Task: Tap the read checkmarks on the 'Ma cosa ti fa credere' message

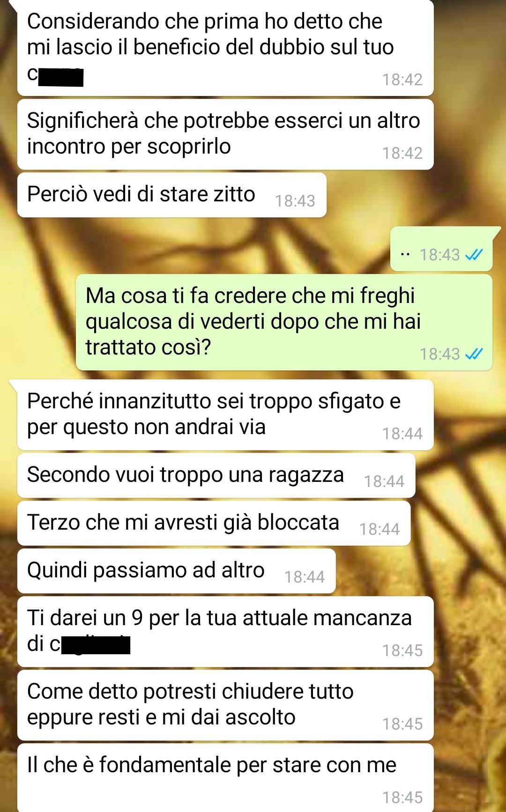Action: pyautogui.click(x=474, y=354)
